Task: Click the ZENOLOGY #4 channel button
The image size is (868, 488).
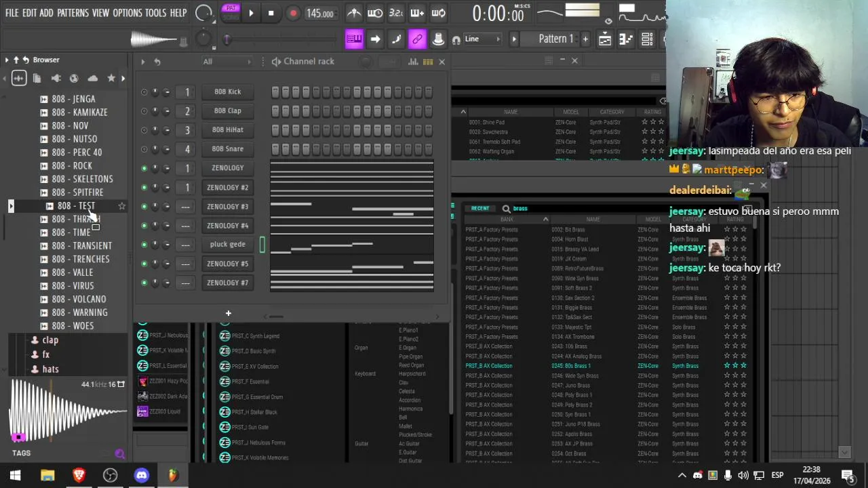Action: 228,226
